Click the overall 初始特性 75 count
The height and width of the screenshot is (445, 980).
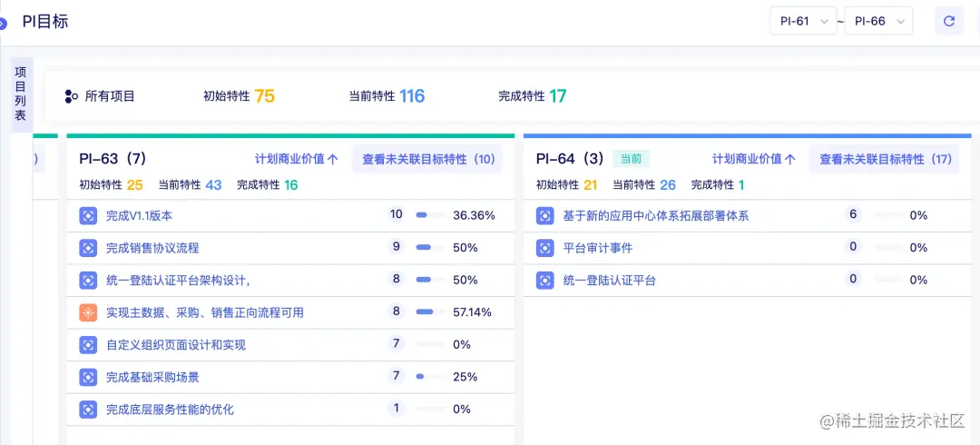click(265, 95)
